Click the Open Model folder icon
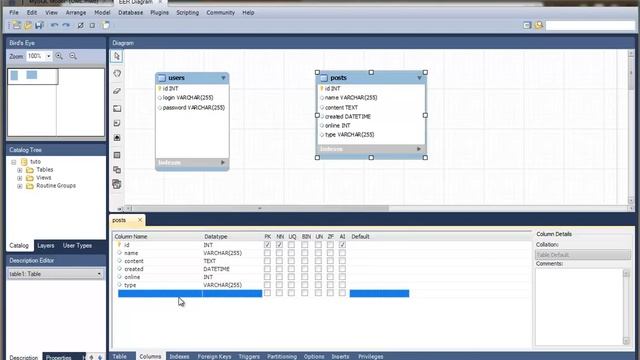 pos(28,25)
